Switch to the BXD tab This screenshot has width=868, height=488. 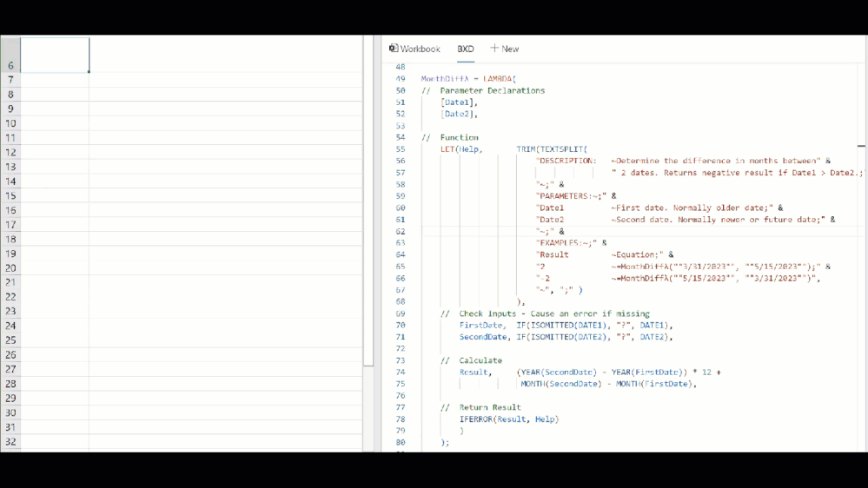(466, 49)
